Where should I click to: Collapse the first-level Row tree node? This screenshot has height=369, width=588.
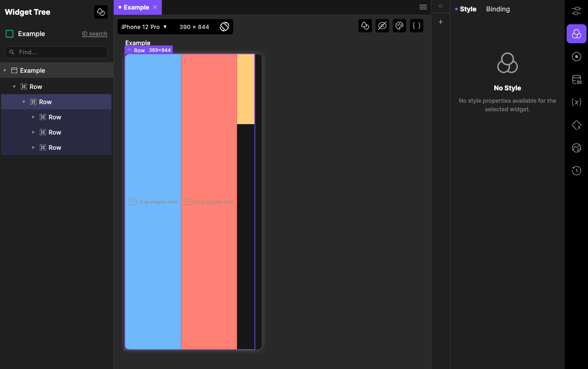point(14,87)
